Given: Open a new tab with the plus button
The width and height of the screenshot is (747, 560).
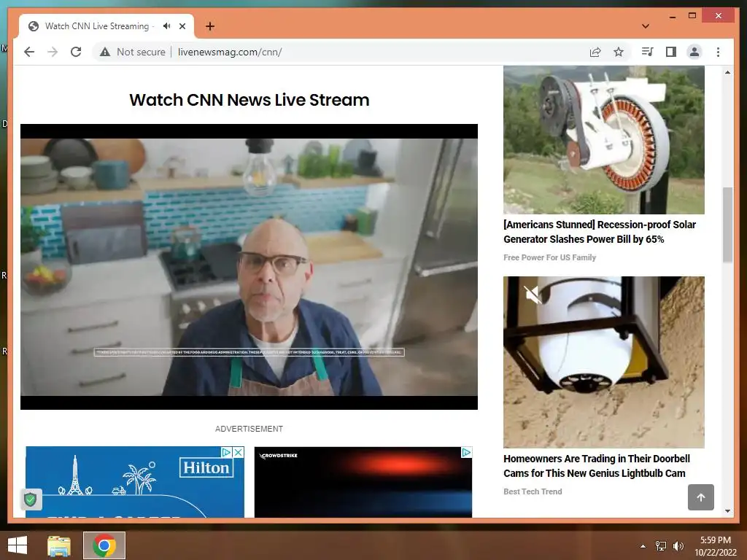Looking at the screenshot, I should point(209,26).
